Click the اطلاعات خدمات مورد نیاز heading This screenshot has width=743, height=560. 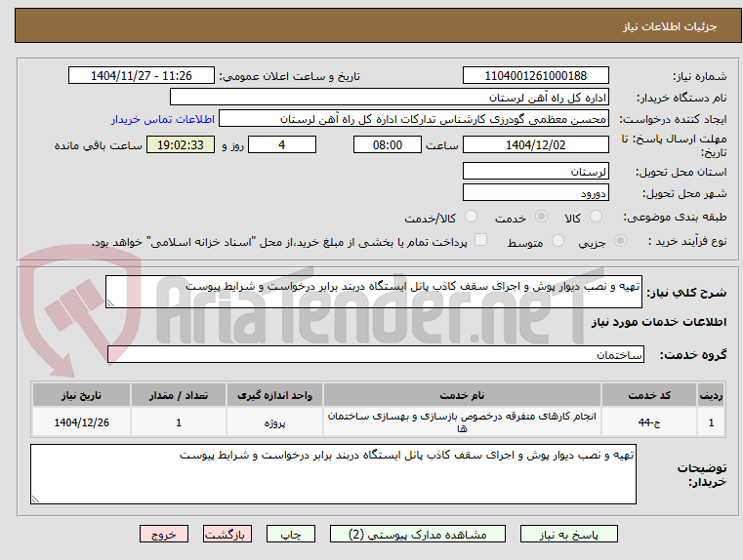[x=659, y=322]
